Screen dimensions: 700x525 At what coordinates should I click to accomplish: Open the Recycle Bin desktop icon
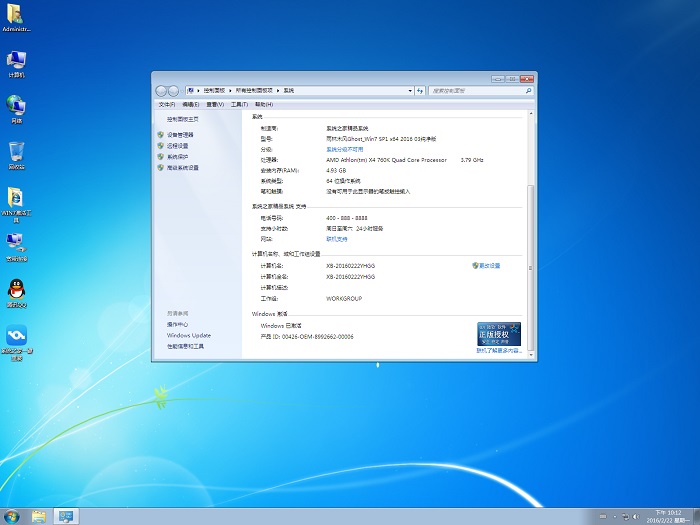click(16, 151)
